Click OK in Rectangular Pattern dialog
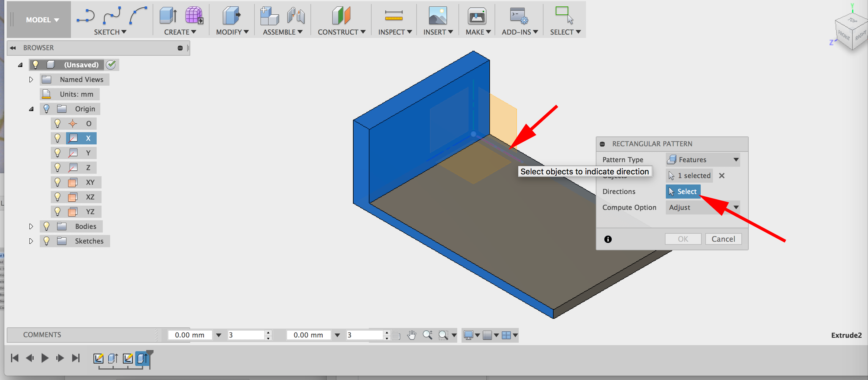868x380 pixels. click(x=683, y=239)
